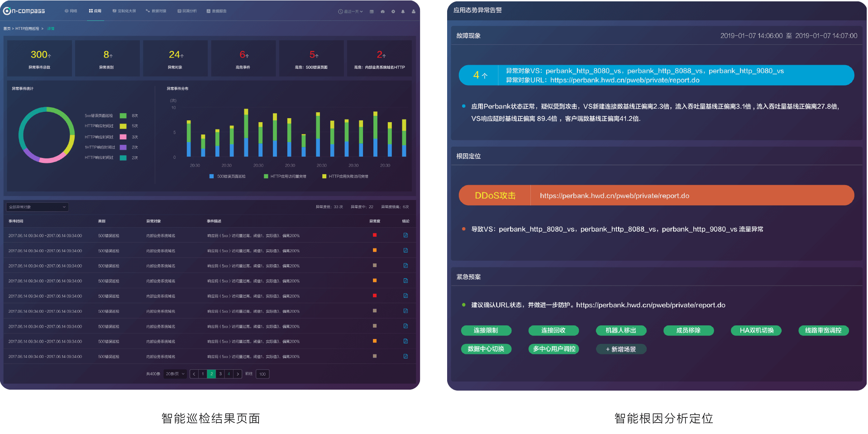Click the page jump input field
Screen dimensions: 868x434
(262, 374)
